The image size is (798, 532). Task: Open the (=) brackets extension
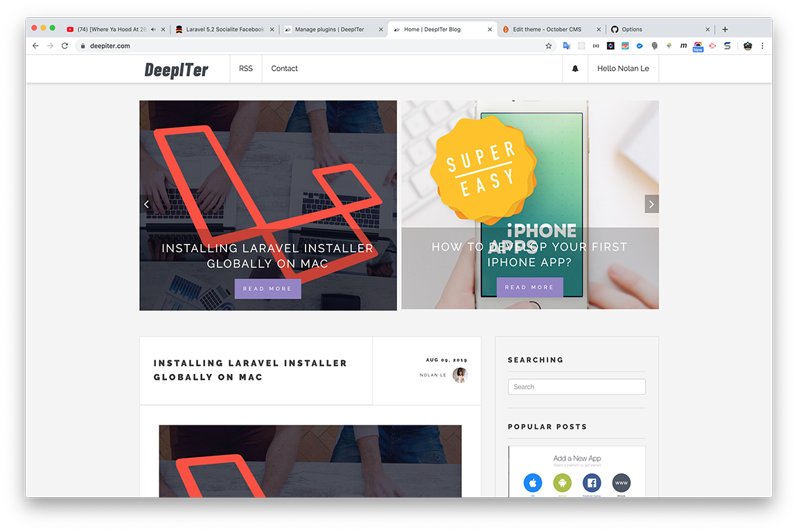click(596, 46)
